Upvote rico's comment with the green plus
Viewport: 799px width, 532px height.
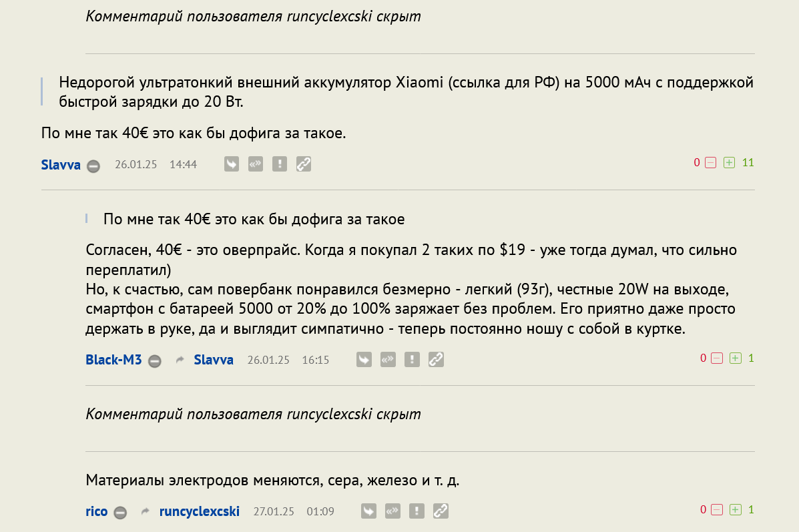click(x=736, y=510)
